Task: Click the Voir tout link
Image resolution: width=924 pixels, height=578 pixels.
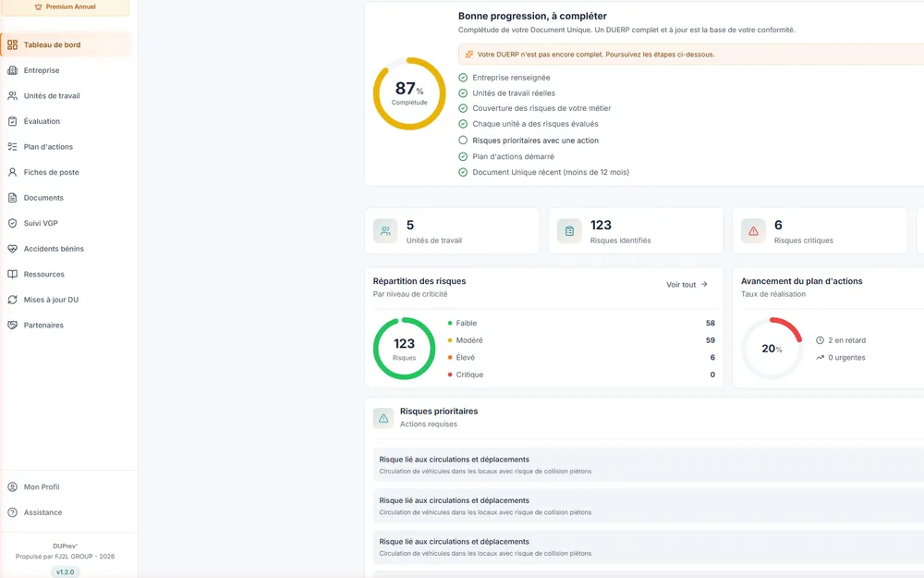Action: tap(687, 284)
